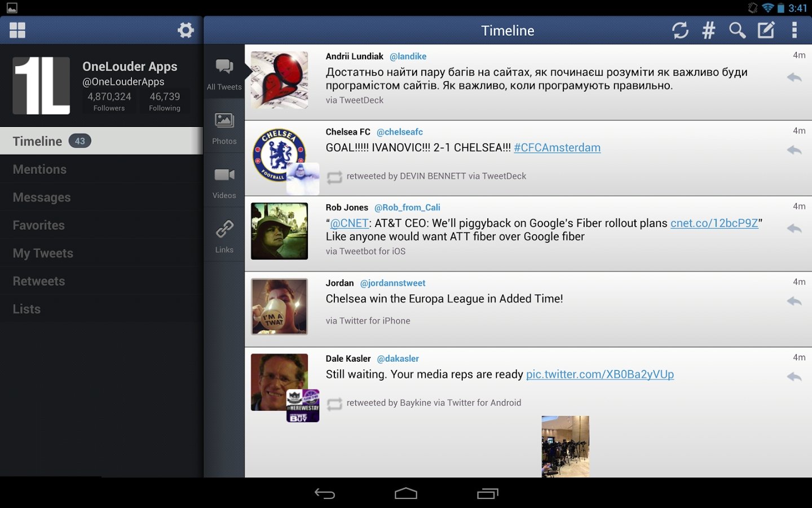Open Favorites in sidebar
The image size is (812, 508).
[101, 225]
